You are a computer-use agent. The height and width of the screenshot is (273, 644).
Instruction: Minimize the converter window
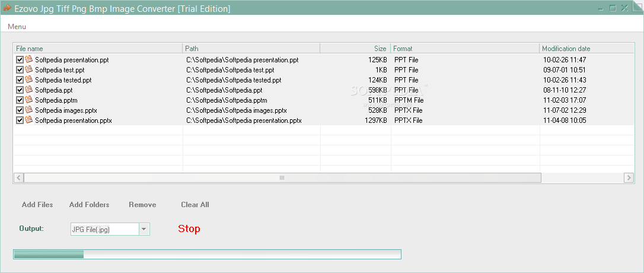601,8
